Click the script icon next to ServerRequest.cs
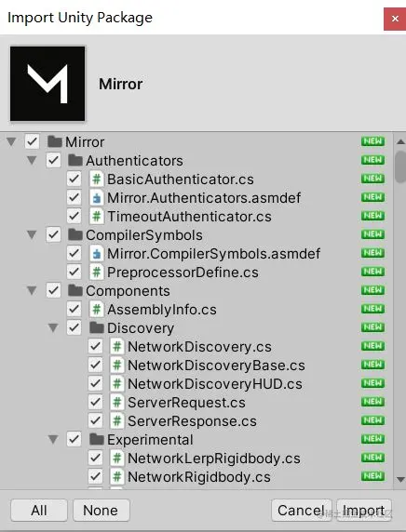 coord(117,403)
